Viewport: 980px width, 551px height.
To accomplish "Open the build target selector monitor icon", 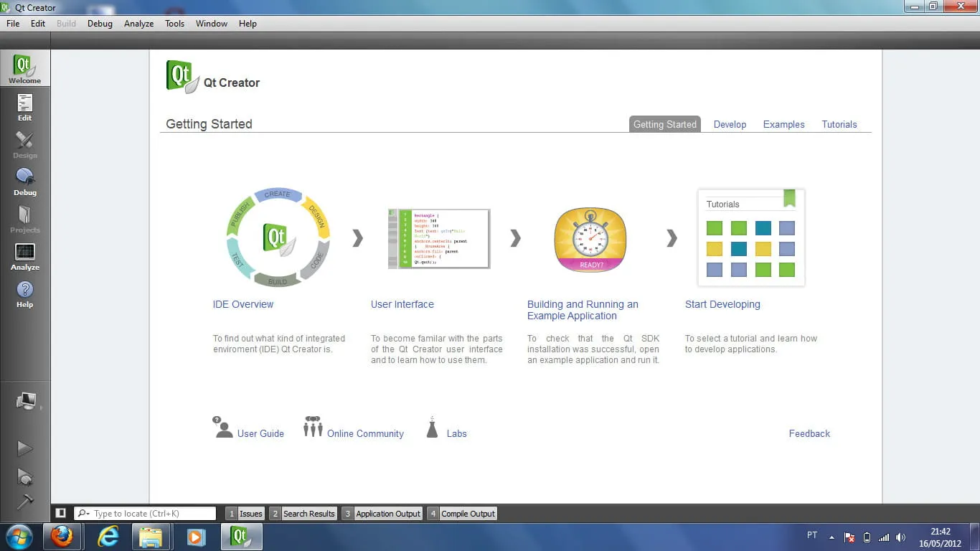I will coord(26,401).
